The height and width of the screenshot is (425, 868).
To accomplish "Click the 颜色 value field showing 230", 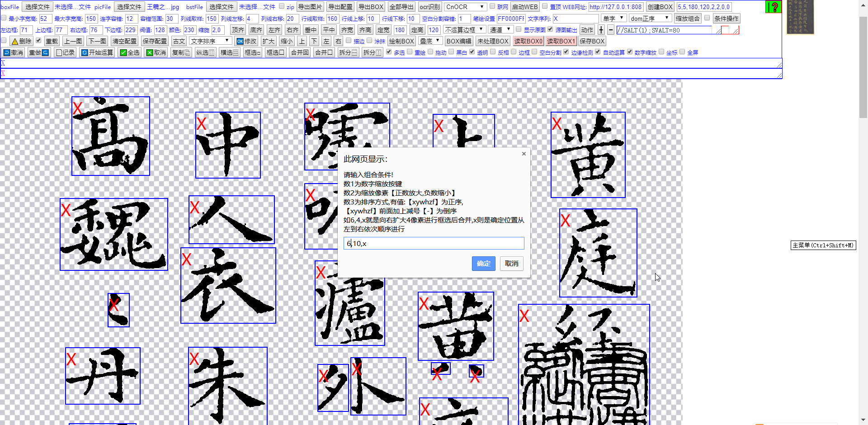I will [x=189, y=30].
